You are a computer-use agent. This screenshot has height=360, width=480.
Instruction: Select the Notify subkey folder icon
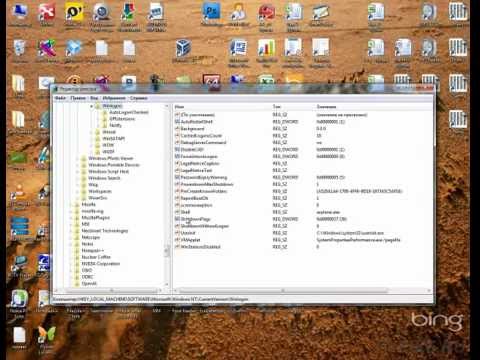coord(104,125)
